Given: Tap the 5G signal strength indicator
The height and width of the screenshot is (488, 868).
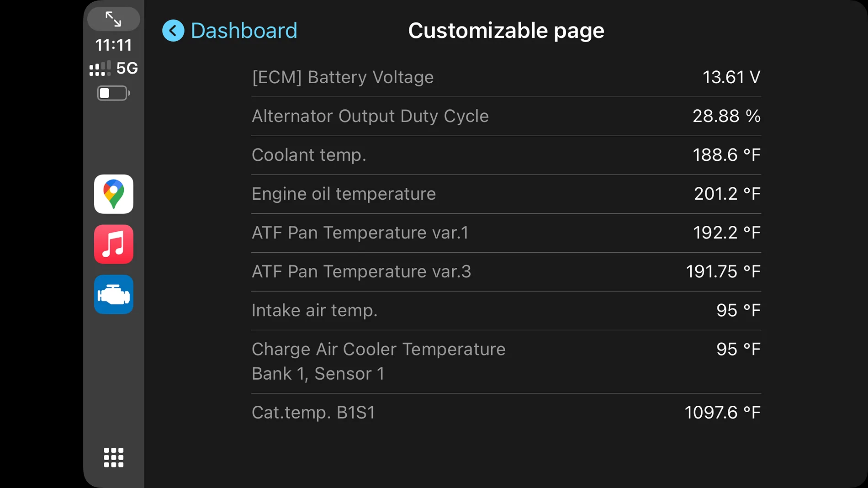Looking at the screenshot, I should (113, 69).
